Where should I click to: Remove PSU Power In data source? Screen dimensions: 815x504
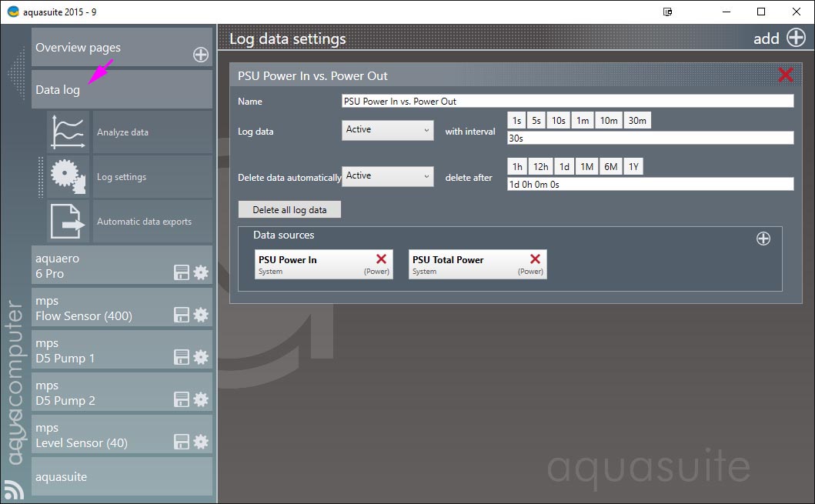(381, 260)
